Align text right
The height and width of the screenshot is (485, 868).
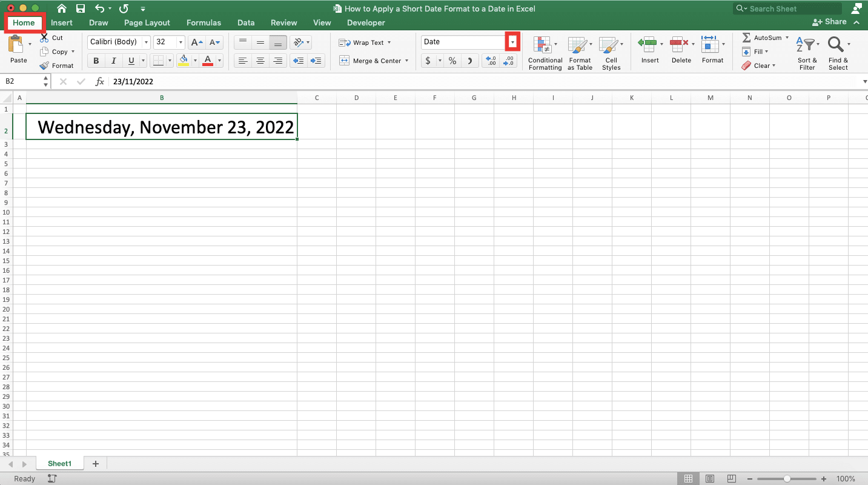[x=278, y=61]
